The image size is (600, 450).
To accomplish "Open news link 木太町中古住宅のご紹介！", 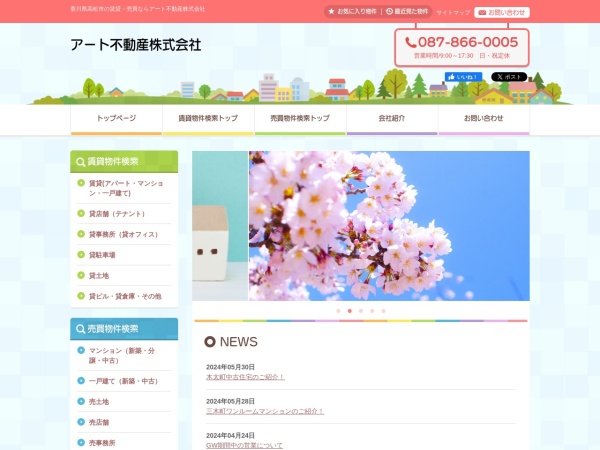I will pos(245,377).
